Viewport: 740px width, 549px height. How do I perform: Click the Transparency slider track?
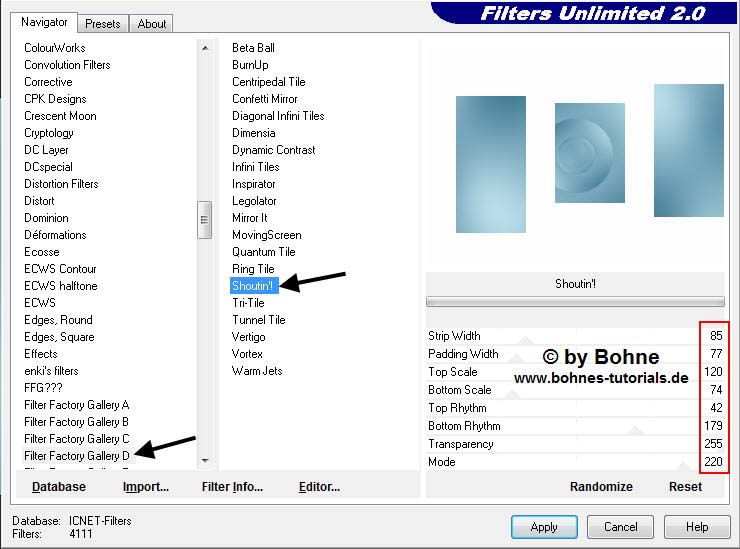[x=590, y=444]
